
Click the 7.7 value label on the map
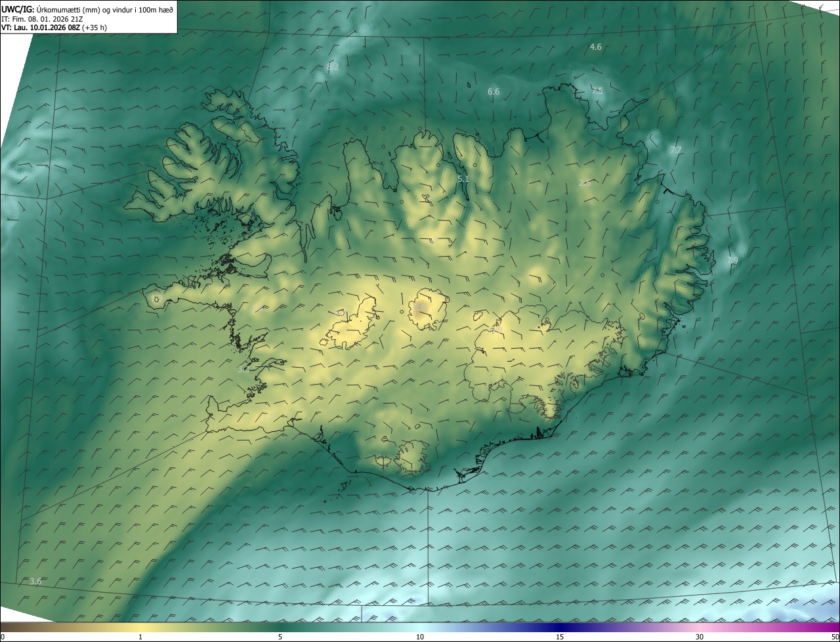coord(675,150)
